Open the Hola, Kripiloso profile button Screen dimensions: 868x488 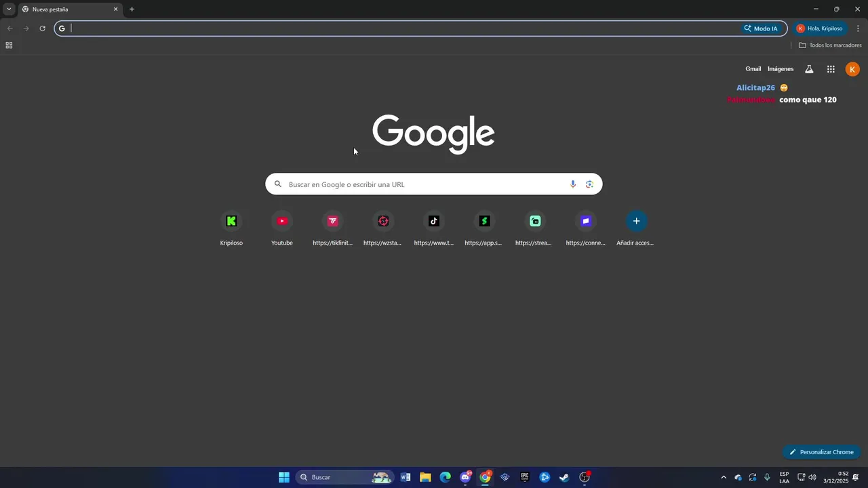[821, 28]
